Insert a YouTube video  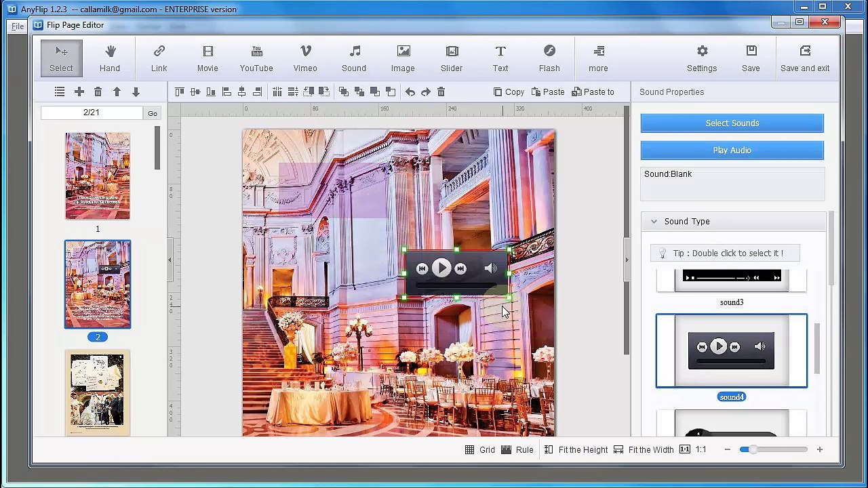click(x=256, y=58)
